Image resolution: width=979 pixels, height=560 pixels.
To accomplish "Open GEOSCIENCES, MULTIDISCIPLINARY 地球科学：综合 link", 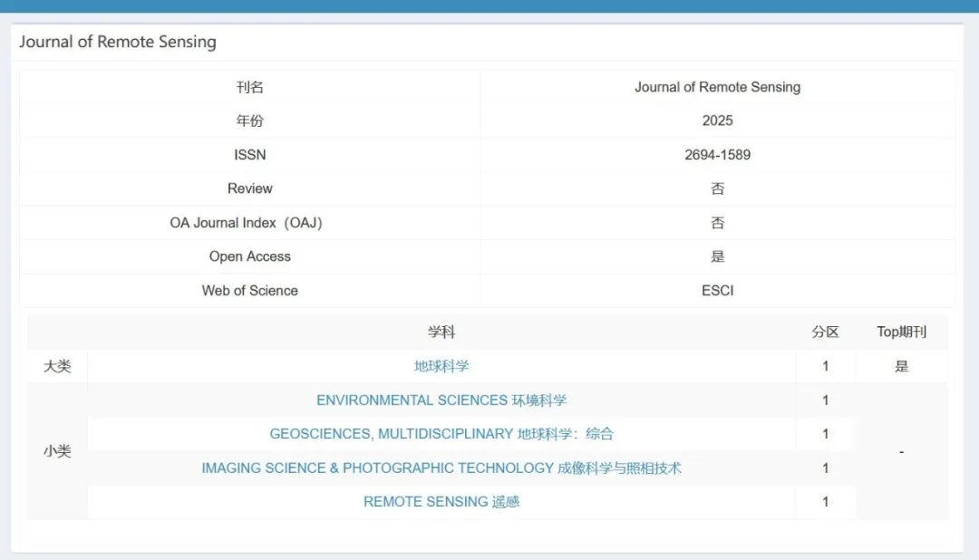I will (x=441, y=434).
